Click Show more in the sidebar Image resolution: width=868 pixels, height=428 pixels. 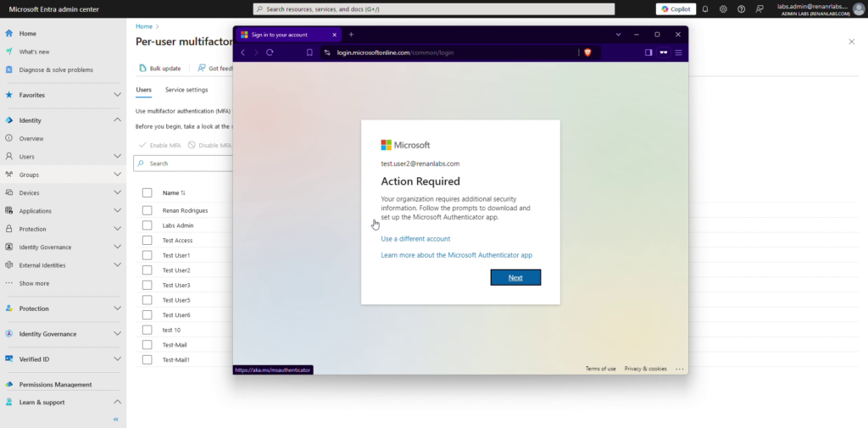point(34,283)
